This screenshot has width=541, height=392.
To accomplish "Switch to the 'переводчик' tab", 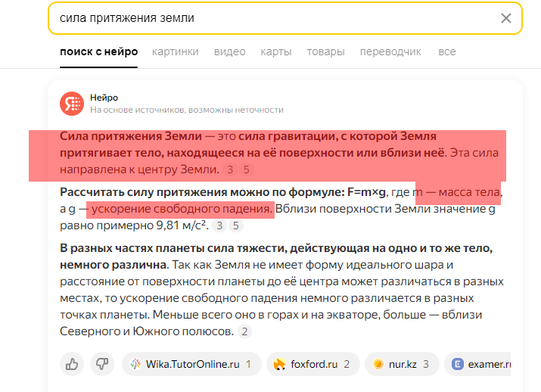I will click(390, 51).
